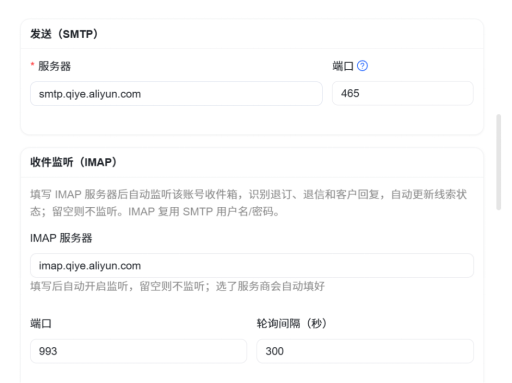Click the IMAP description paragraph starting 填写 IMAP 服务器后
The image size is (512, 383).
[249, 203]
